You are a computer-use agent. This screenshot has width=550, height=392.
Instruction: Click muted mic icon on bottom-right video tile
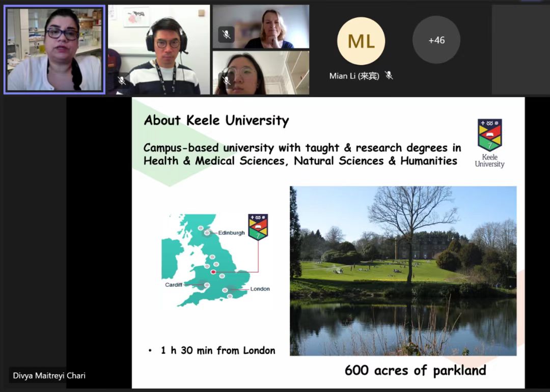click(x=227, y=80)
